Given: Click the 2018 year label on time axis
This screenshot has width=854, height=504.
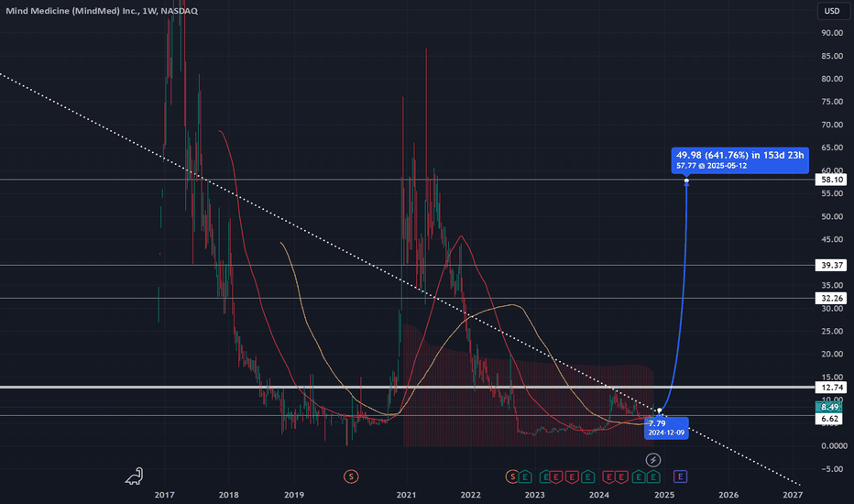Looking at the screenshot, I should click(229, 495).
